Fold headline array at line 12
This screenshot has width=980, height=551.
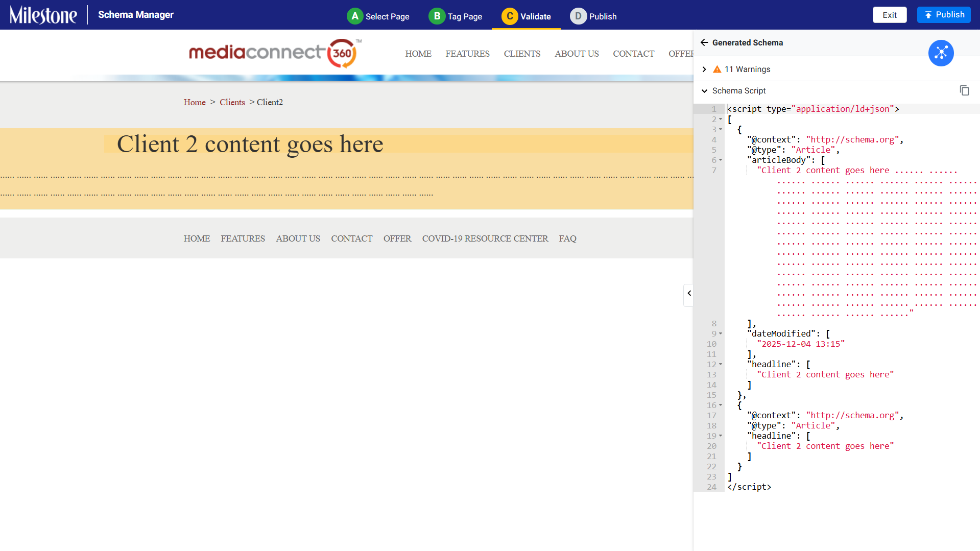pyautogui.click(x=721, y=365)
